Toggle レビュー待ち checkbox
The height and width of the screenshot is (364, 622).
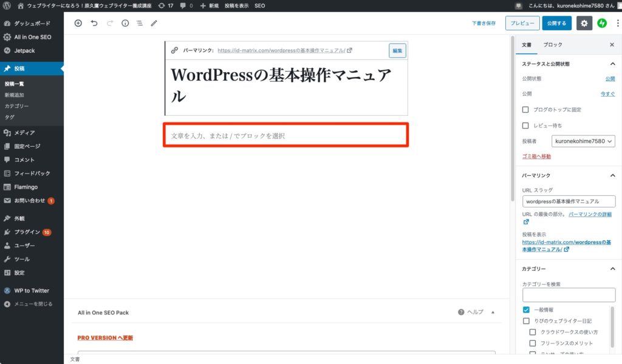click(525, 126)
